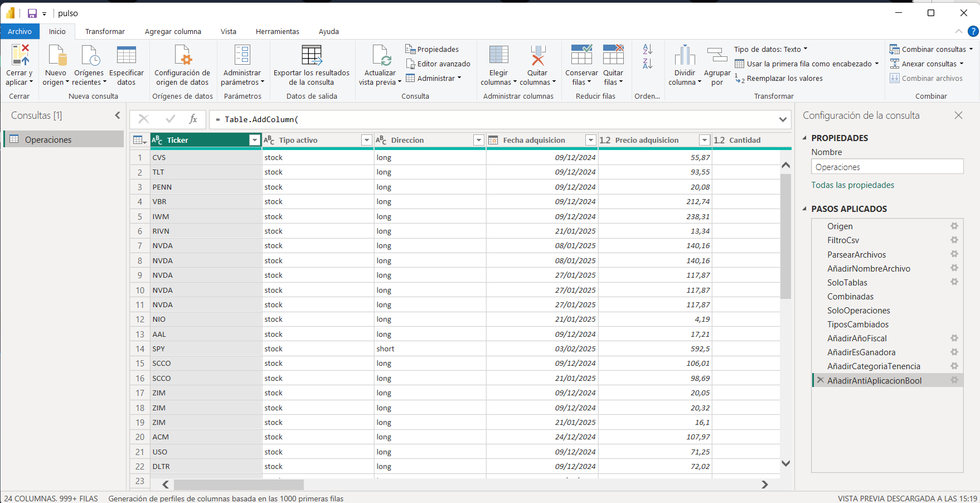
Task: Click Reemplazar los valores
Action: [779, 79]
